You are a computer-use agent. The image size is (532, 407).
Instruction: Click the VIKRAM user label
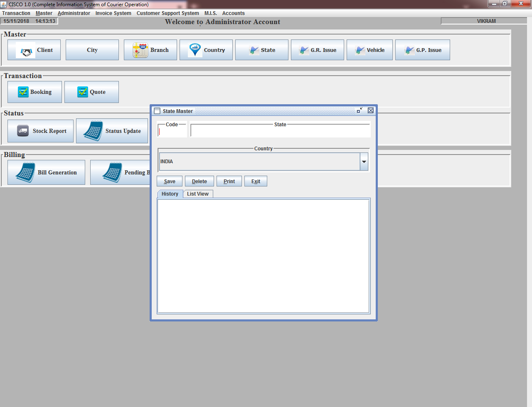(486, 21)
